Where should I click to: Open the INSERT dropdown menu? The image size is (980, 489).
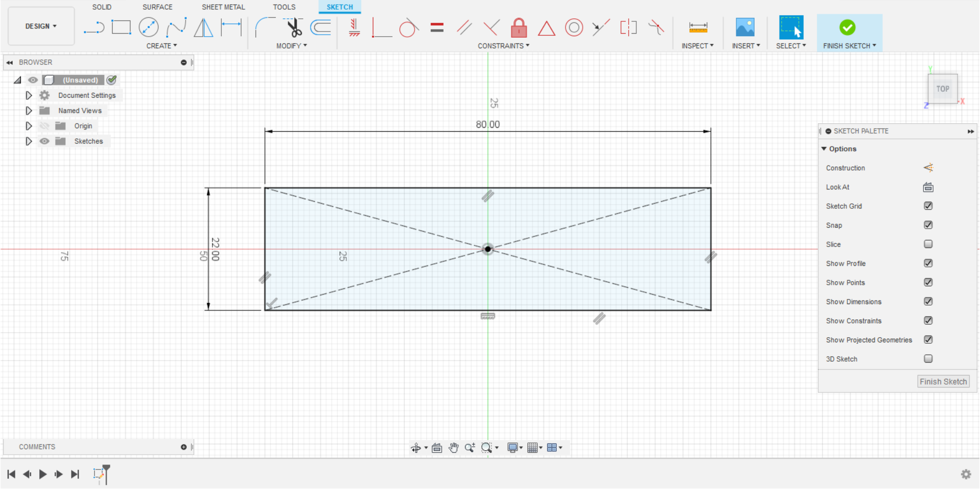point(746,46)
